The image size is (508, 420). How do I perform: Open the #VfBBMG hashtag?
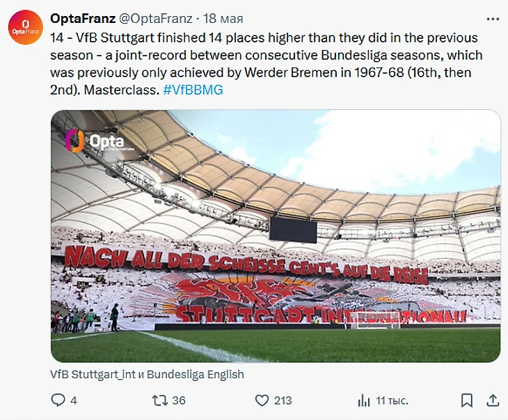pyautogui.click(x=193, y=90)
